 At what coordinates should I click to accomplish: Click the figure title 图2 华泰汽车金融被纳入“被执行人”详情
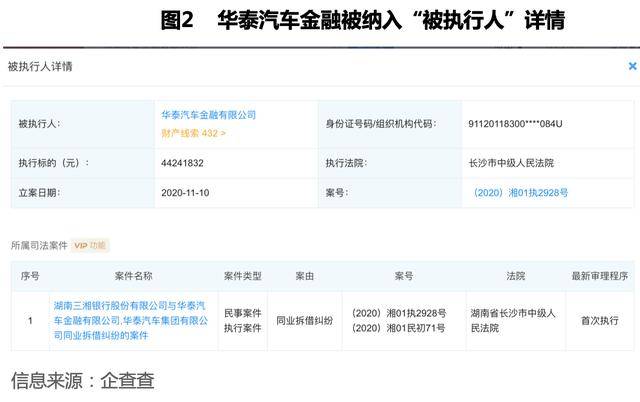[363, 20]
